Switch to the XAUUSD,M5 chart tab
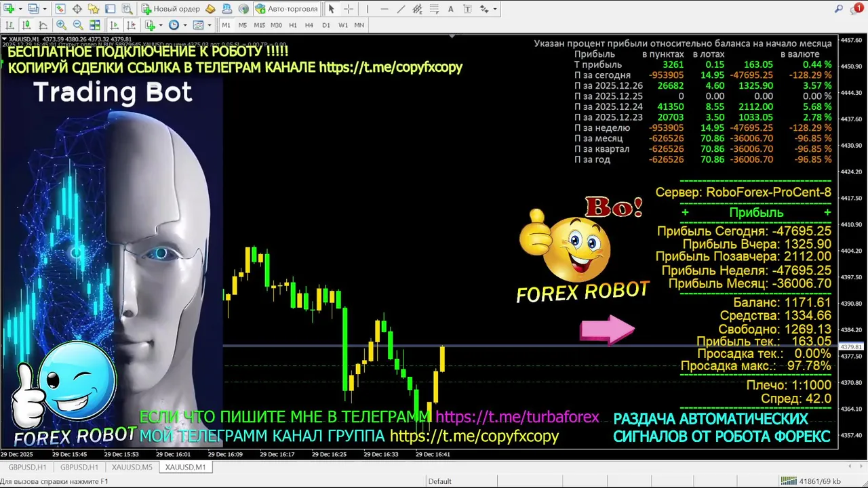The width and height of the screenshot is (868, 488). (132, 467)
